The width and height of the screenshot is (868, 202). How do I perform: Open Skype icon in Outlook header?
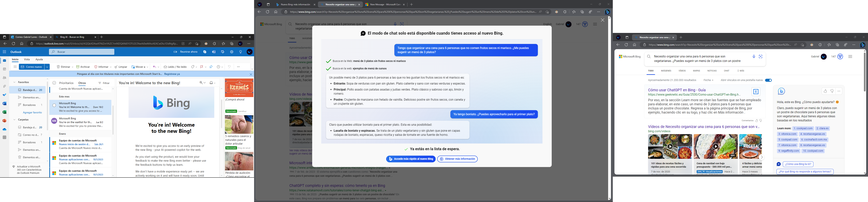(x=205, y=52)
